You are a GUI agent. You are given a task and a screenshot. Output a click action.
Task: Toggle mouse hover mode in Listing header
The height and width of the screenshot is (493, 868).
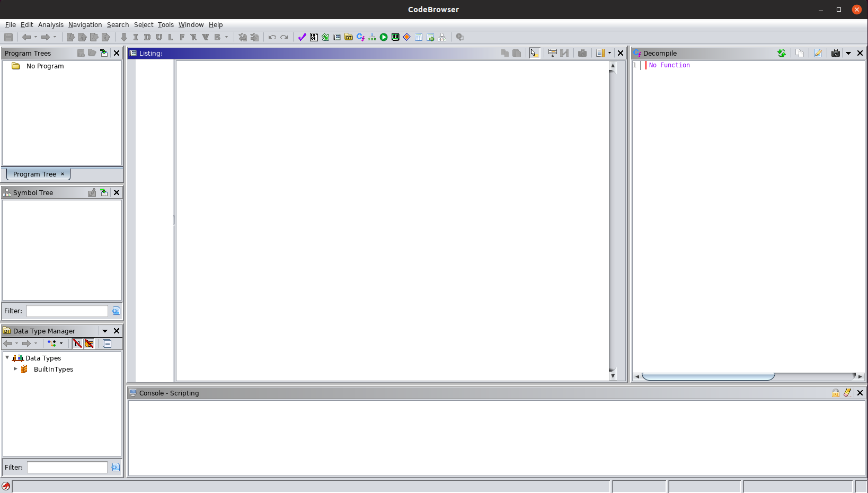tap(534, 53)
